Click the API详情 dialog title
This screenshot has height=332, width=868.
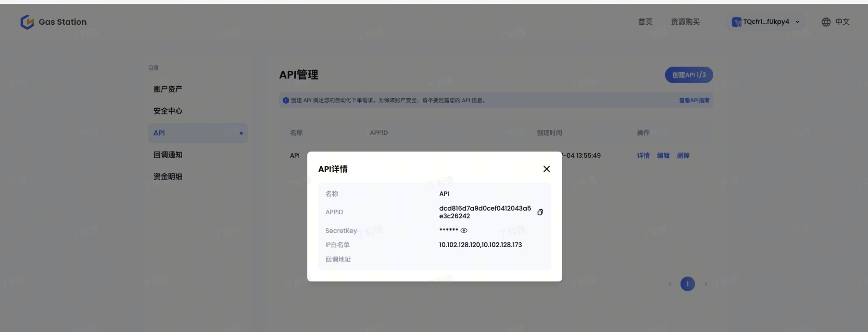point(333,169)
